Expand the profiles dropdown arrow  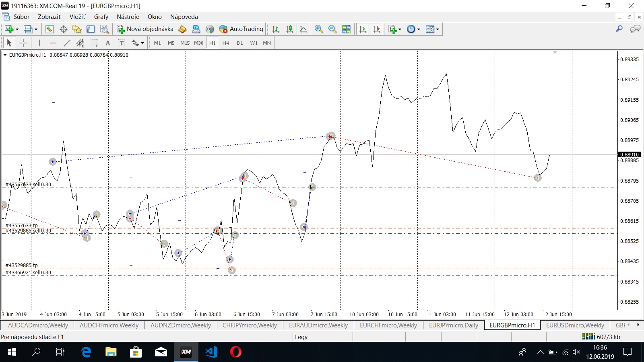point(36,29)
